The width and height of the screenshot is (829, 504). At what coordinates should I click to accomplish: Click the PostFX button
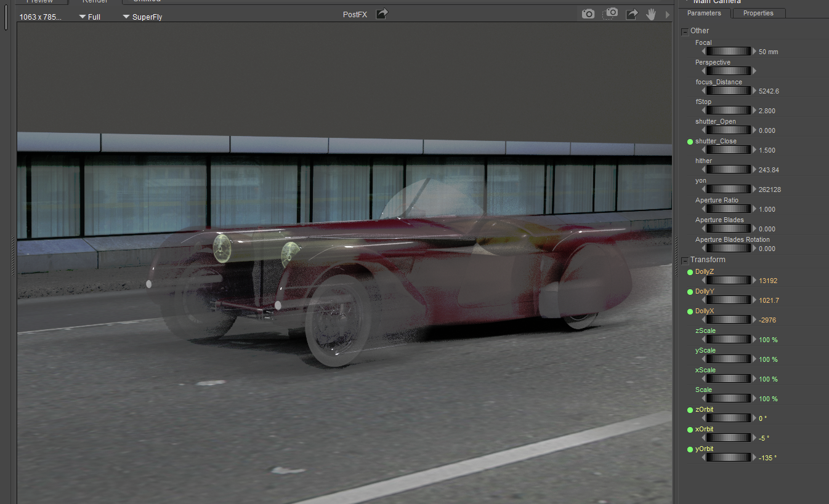point(355,14)
